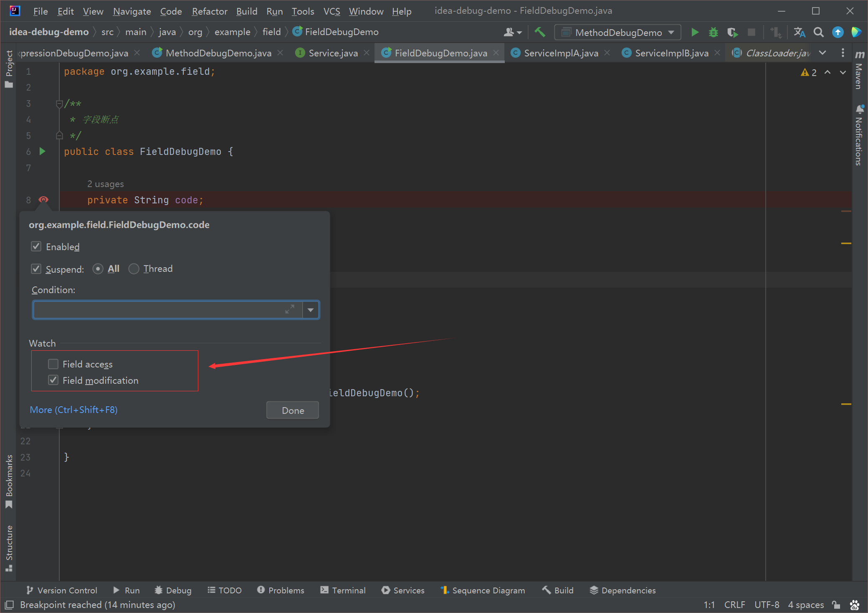This screenshot has height=613, width=868.
Task: Open Search Everywhere magnifier icon
Action: 819,32
